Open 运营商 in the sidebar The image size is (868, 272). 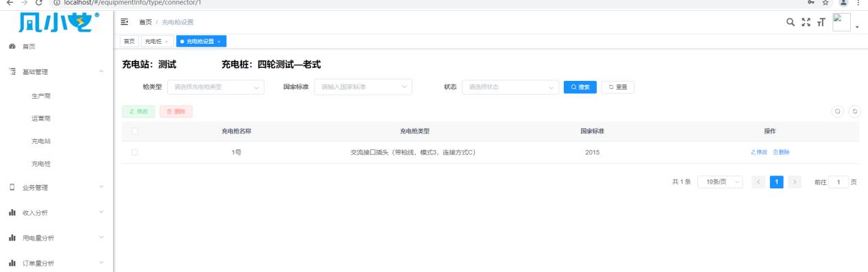(x=40, y=119)
